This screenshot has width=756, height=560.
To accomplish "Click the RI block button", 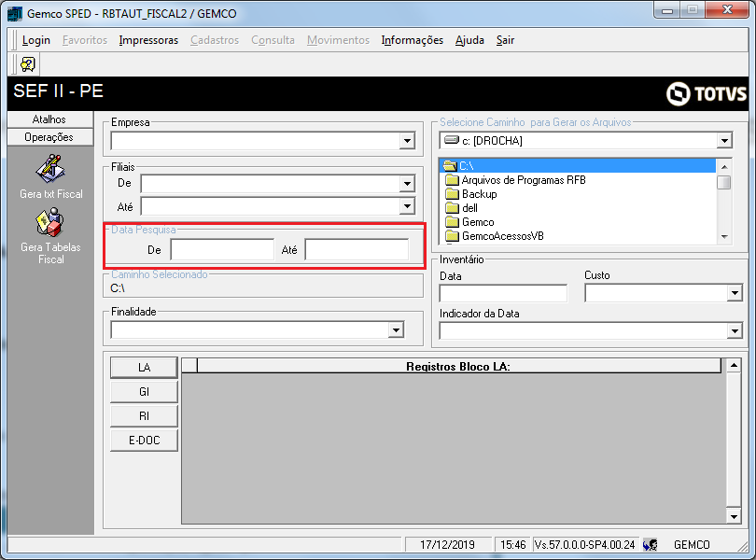I will coord(144,415).
